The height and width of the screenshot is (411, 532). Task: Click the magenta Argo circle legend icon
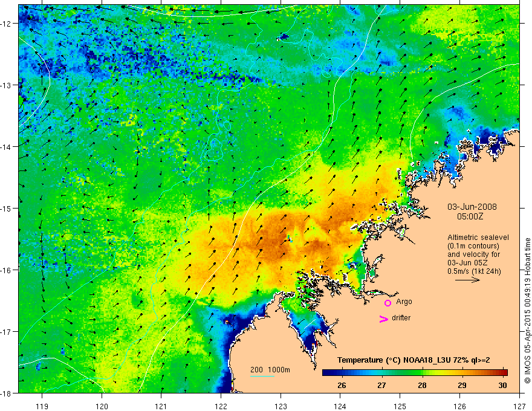tap(388, 303)
